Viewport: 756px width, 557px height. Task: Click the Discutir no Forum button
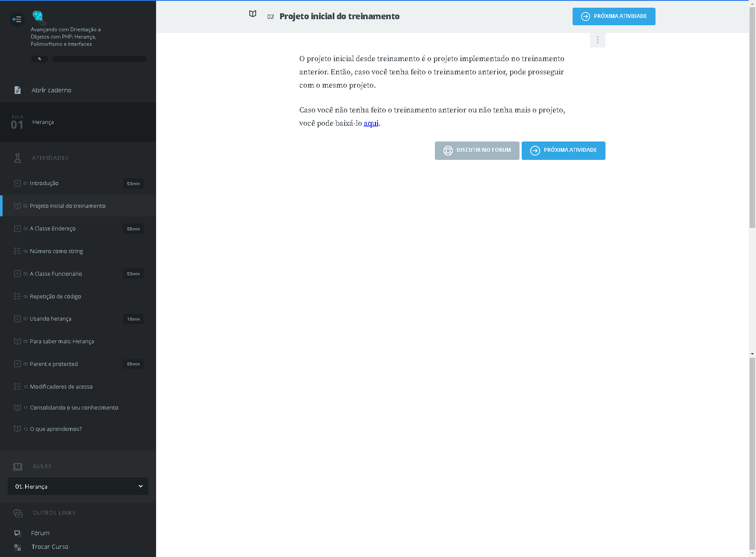(477, 150)
